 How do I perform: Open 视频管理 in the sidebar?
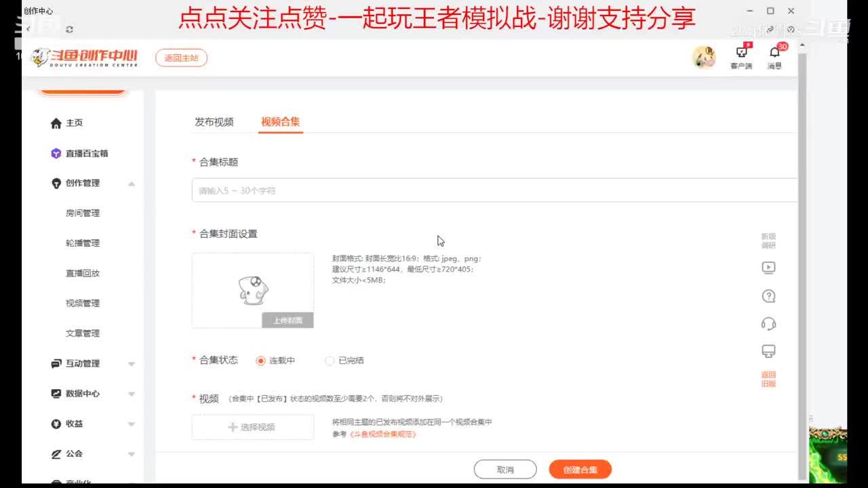click(x=83, y=303)
